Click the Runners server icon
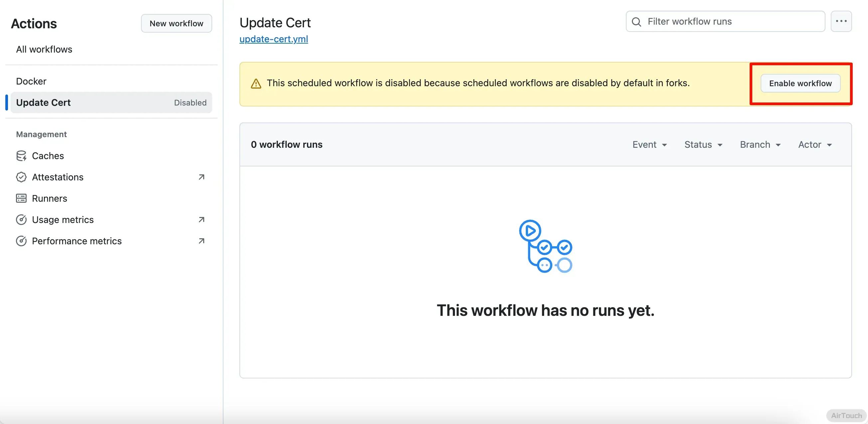 (x=21, y=198)
